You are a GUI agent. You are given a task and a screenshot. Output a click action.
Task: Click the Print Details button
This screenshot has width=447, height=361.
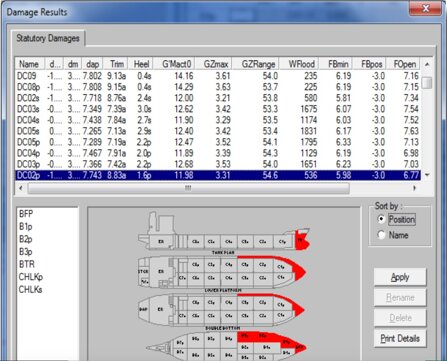point(400,338)
